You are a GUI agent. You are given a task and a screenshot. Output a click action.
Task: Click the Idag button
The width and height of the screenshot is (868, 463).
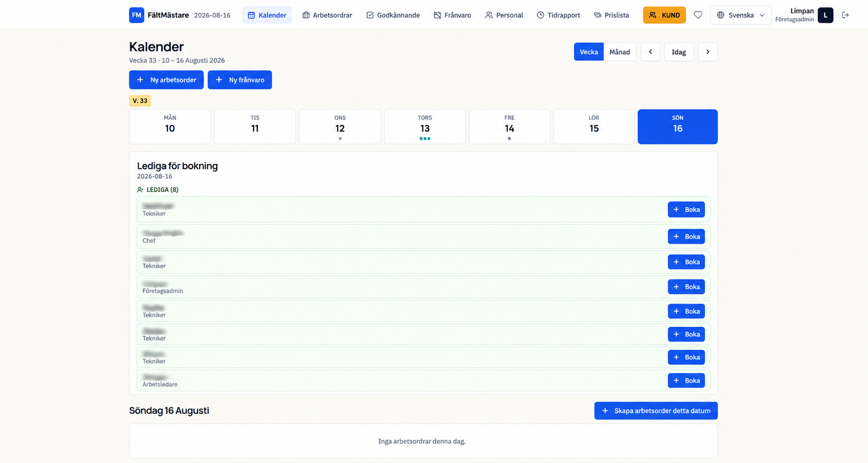pos(678,52)
